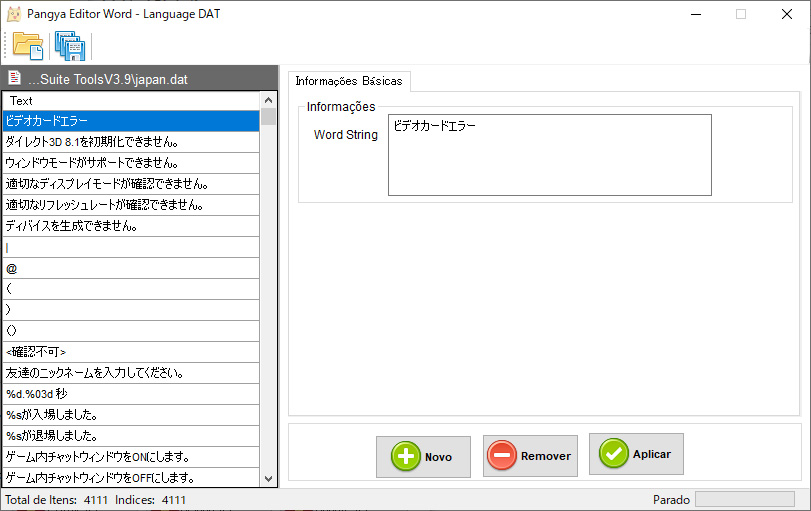Screen dimensions: 811x511
Task: Click the Novo button
Action: pos(423,457)
